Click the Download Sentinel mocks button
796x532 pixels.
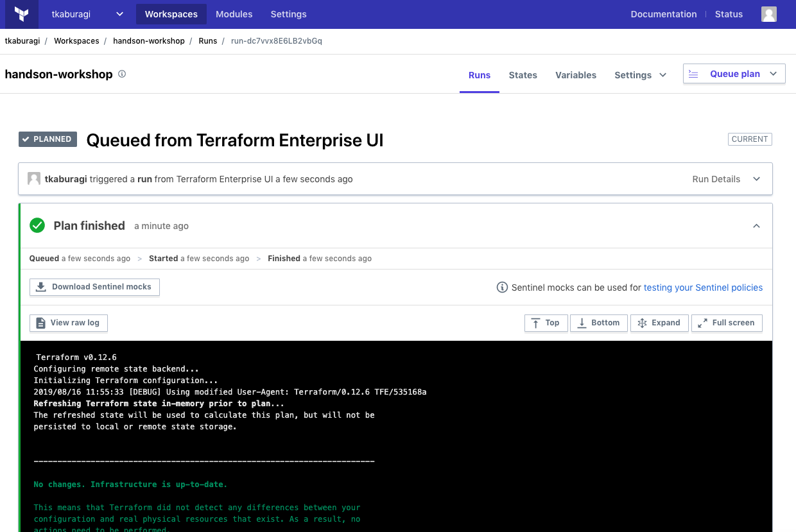[x=94, y=287]
